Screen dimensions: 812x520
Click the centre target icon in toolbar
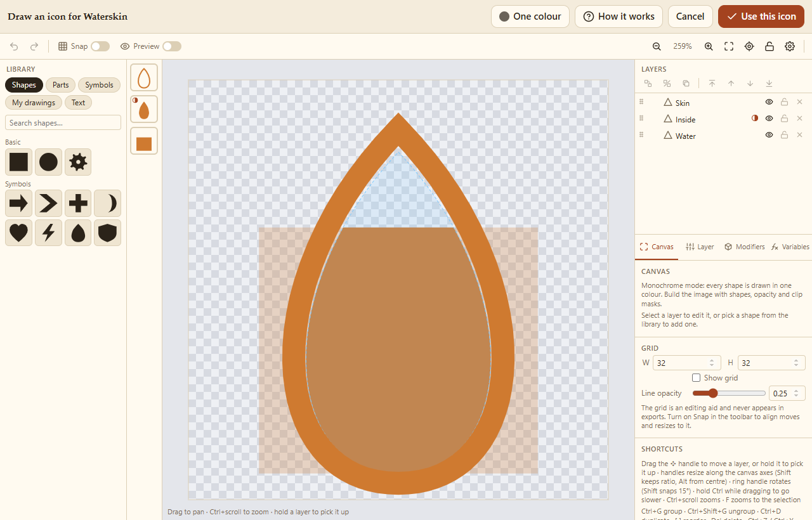coord(749,46)
